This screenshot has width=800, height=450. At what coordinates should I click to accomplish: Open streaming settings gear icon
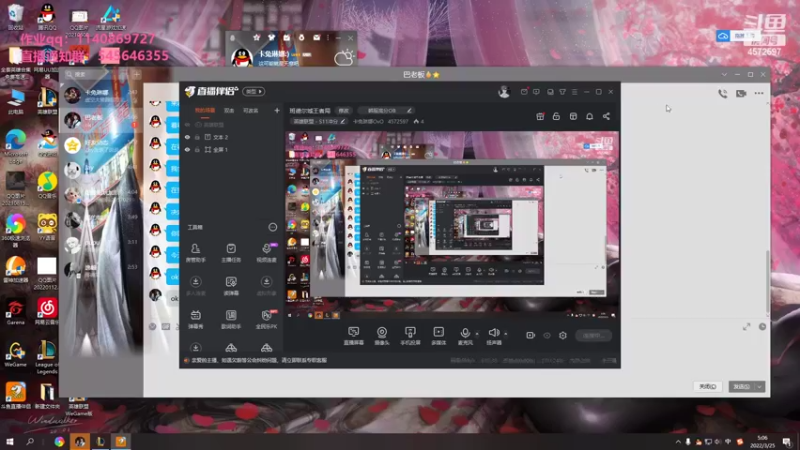click(563, 336)
